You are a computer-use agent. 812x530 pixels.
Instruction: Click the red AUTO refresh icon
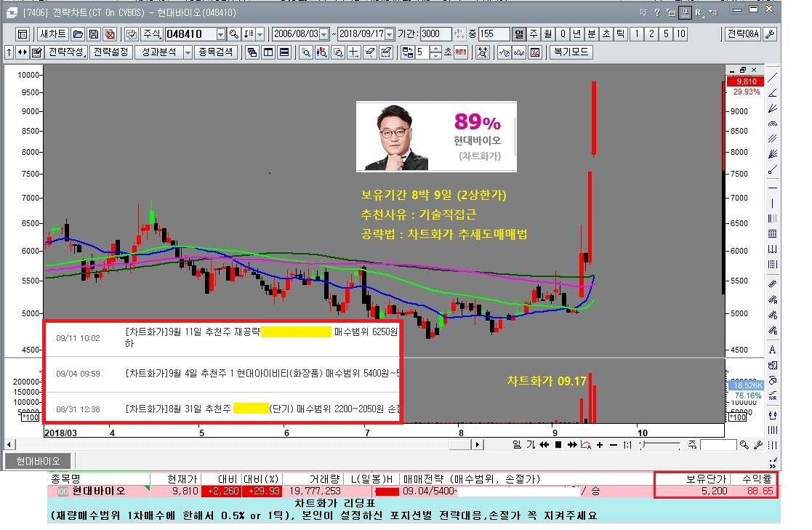point(461,52)
